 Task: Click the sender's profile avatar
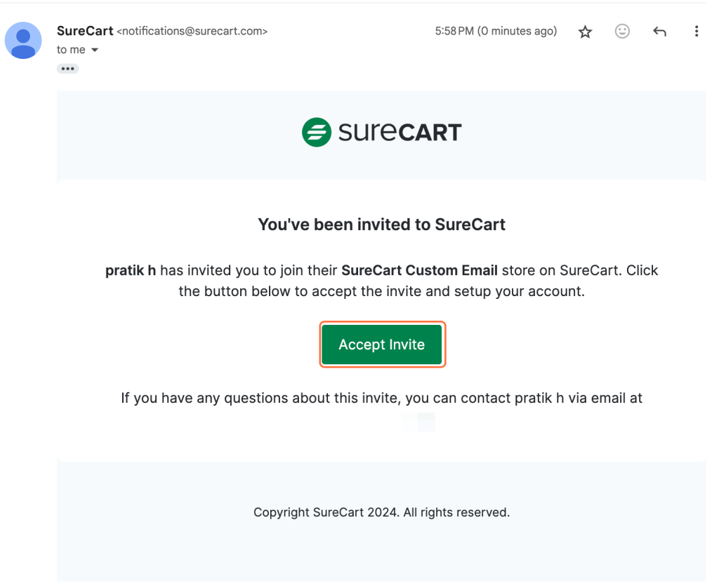click(x=23, y=40)
